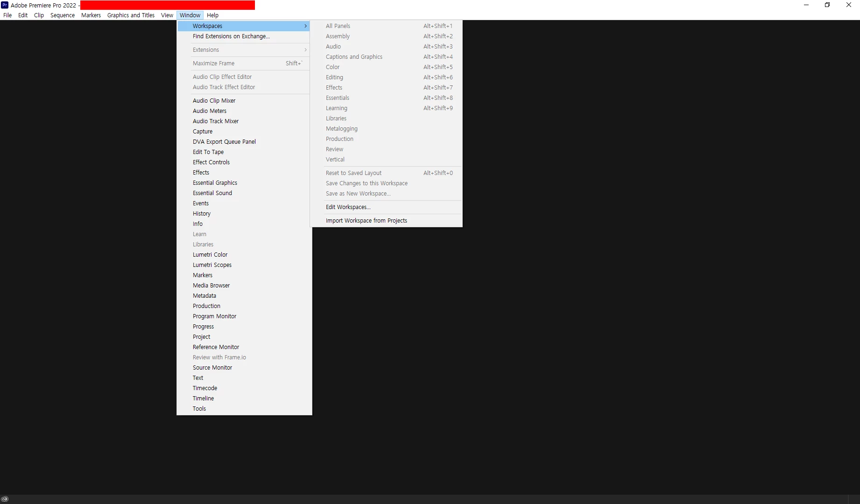The height and width of the screenshot is (504, 860).
Task: Show the Effects panel in Window menu
Action: (244, 173)
